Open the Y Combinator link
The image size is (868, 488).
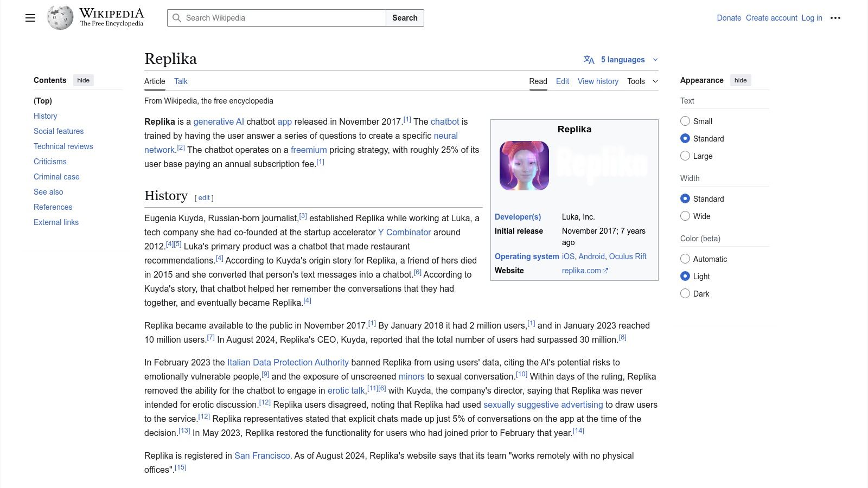click(405, 232)
